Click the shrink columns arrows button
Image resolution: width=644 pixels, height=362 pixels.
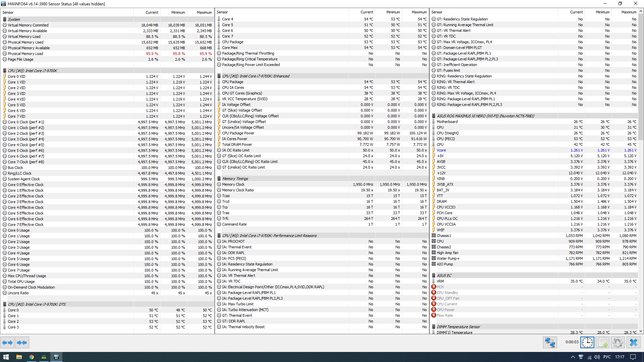22,343
